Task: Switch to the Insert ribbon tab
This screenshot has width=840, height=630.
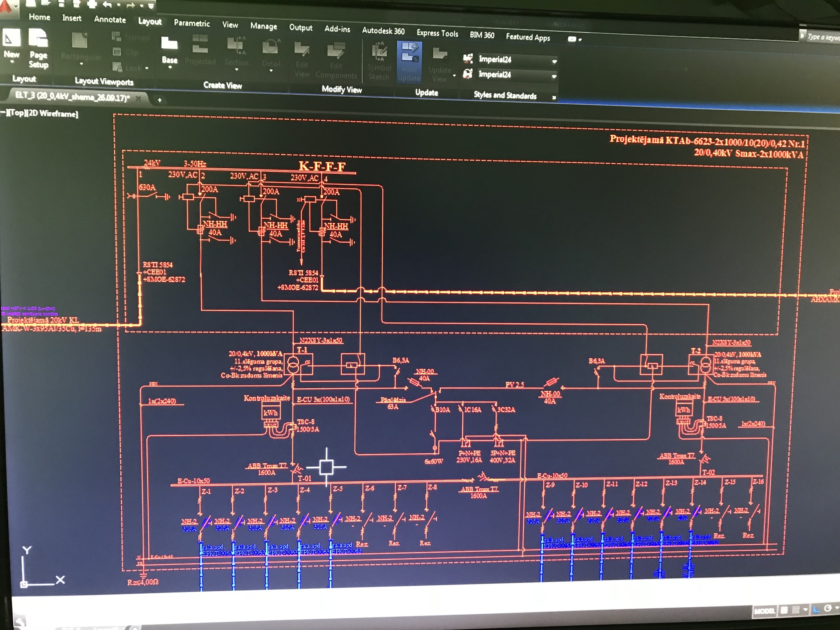Action: coord(72,18)
